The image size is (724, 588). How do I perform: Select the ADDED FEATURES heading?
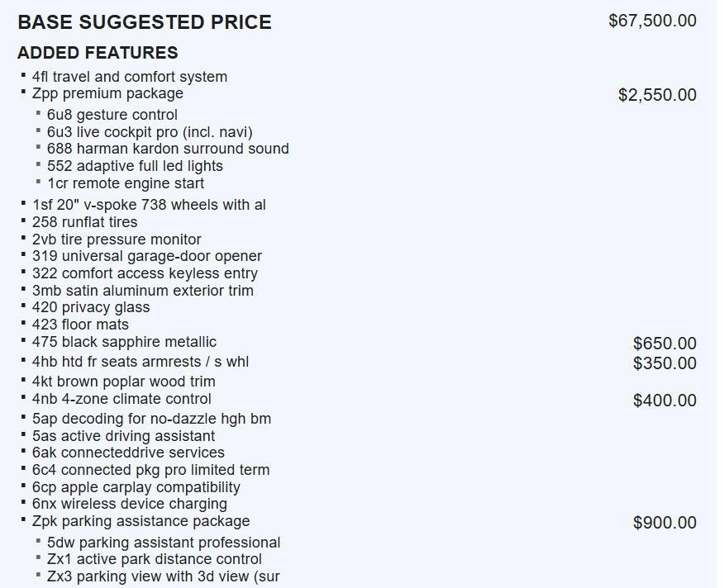(98, 53)
